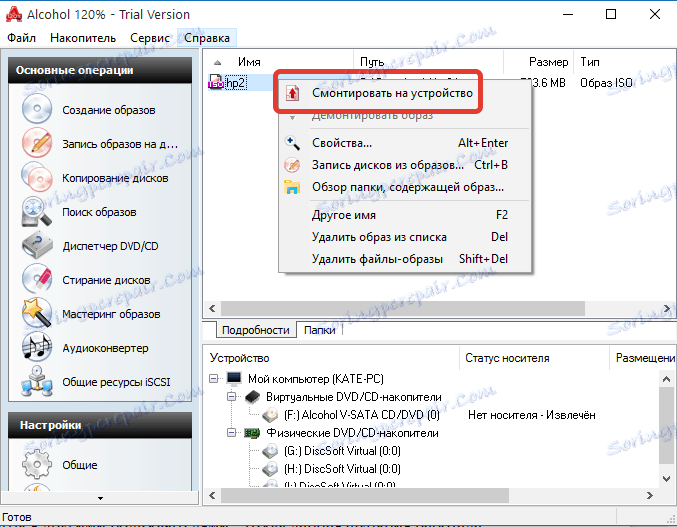
Task: Click the G: DiscSoft Virtual drive icon
Action: tap(271, 451)
